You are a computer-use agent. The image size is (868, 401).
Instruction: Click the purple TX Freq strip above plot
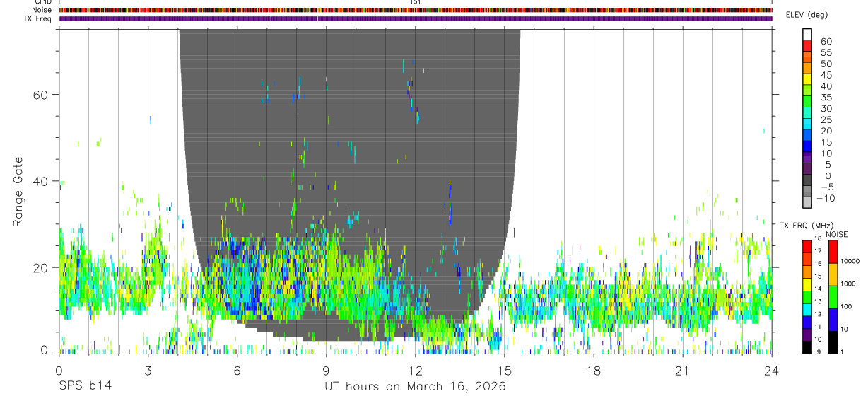pos(416,18)
